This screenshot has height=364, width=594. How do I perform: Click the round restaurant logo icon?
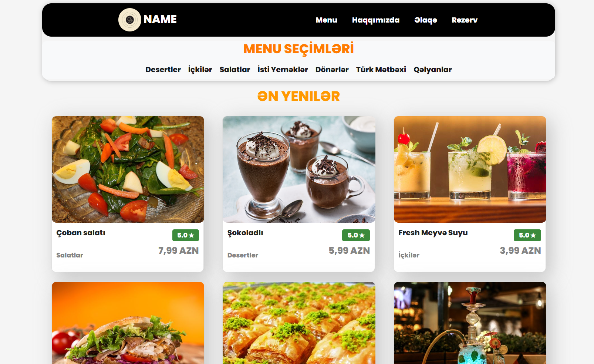tap(129, 20)
